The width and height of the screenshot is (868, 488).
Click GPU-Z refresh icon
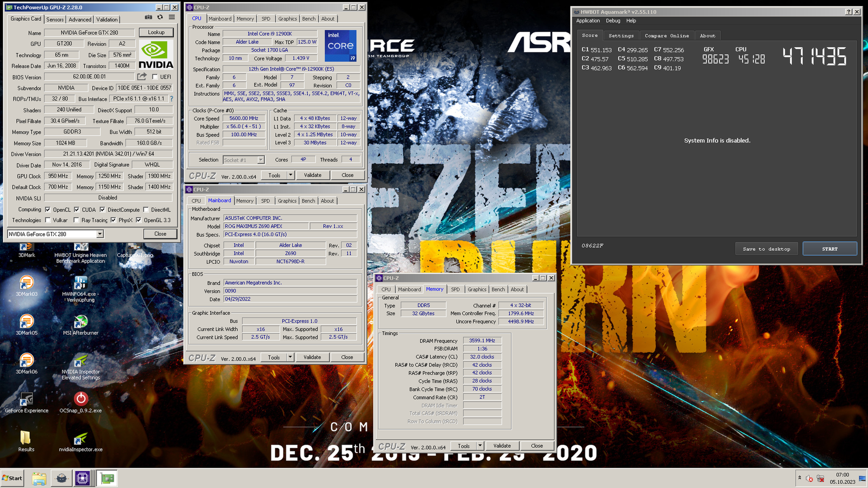click(x=160, y=17)
